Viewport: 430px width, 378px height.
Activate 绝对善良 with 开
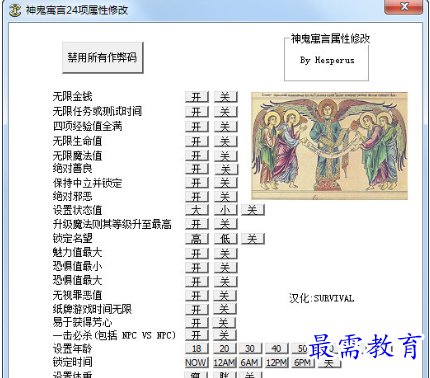tap(197, 169)
